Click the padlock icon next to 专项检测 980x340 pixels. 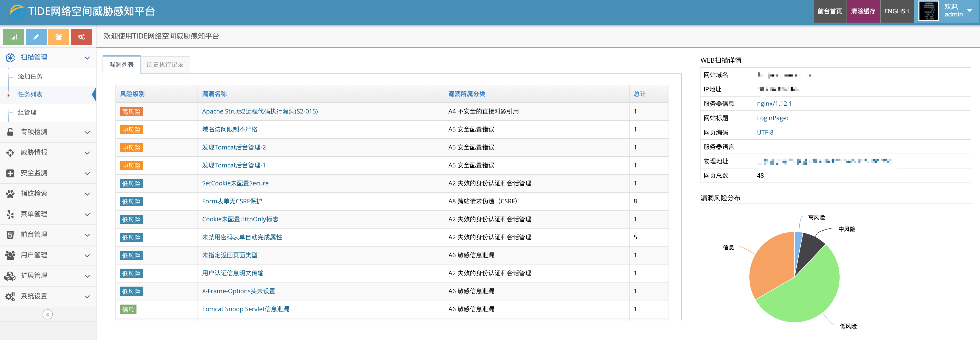click(10, 132)
